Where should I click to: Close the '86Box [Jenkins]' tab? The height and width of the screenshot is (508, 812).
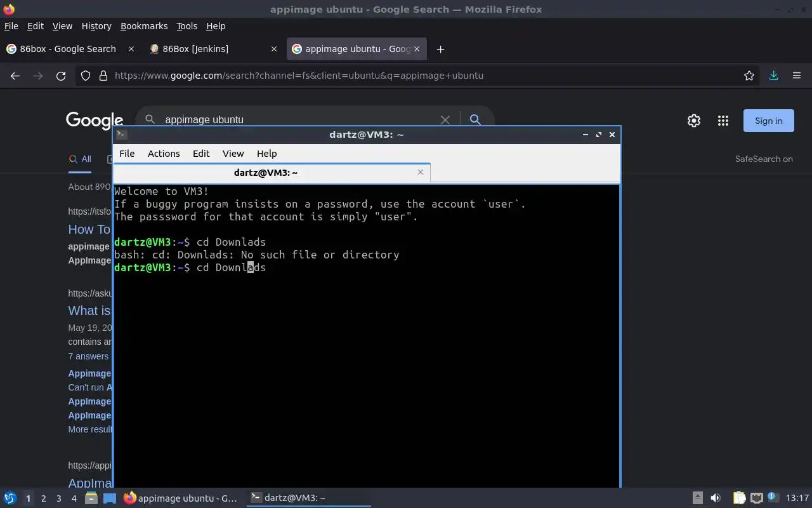click(x=274, y=49)
